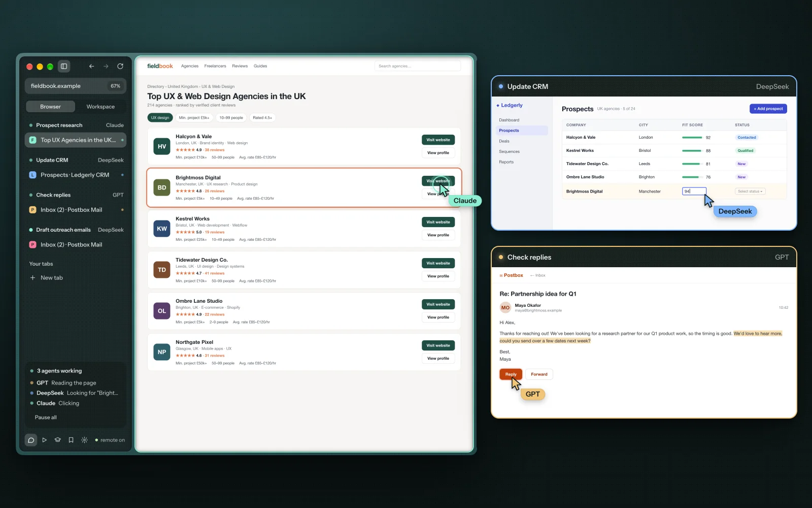Click Reply on Maya Okafor's email
Screen dimensions: 812x508
511,374
